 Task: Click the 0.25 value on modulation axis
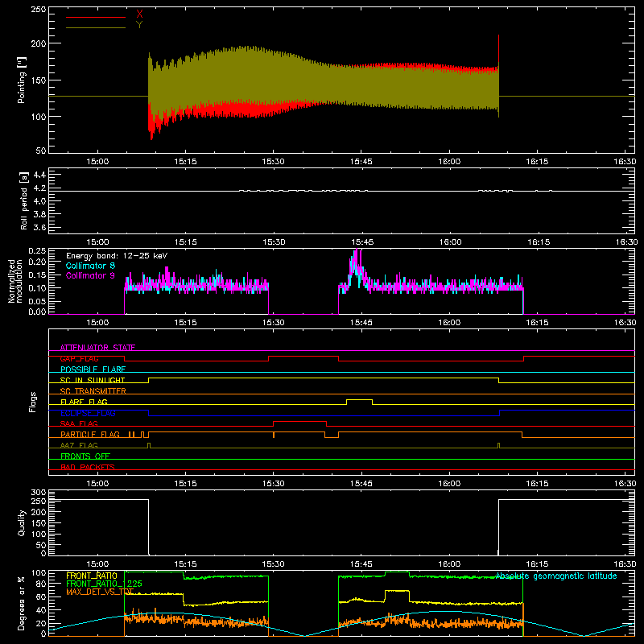tap(37, 251)
